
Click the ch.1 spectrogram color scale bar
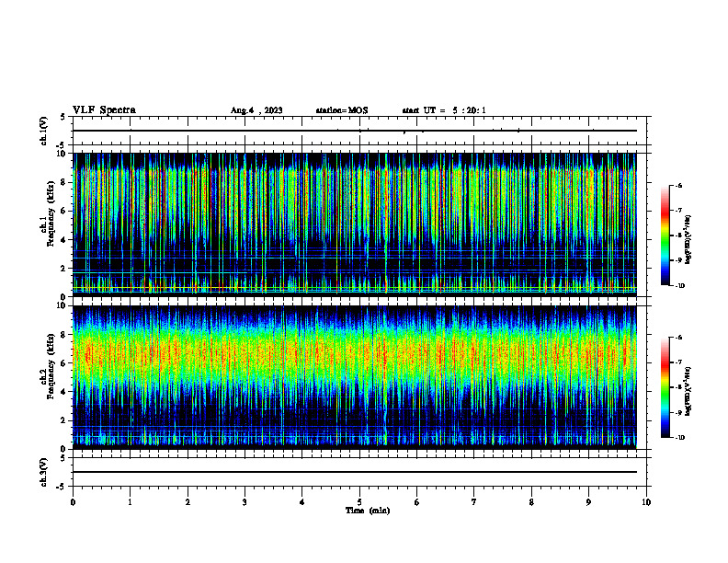(x=665, y=236)
